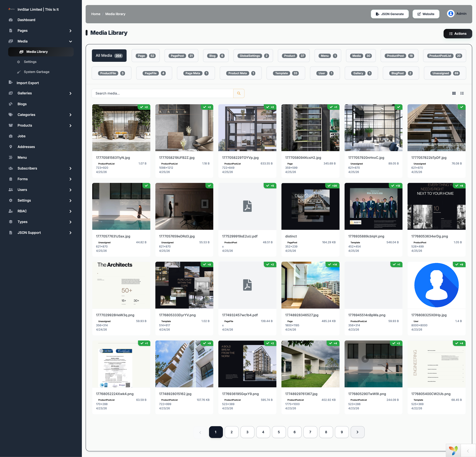Click the Settings gear icon under Media

19,62
